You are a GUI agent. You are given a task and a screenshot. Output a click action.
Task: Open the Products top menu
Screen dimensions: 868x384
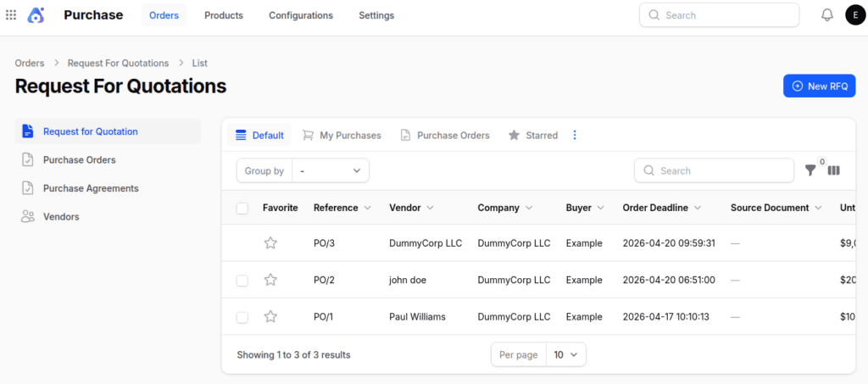224,15
